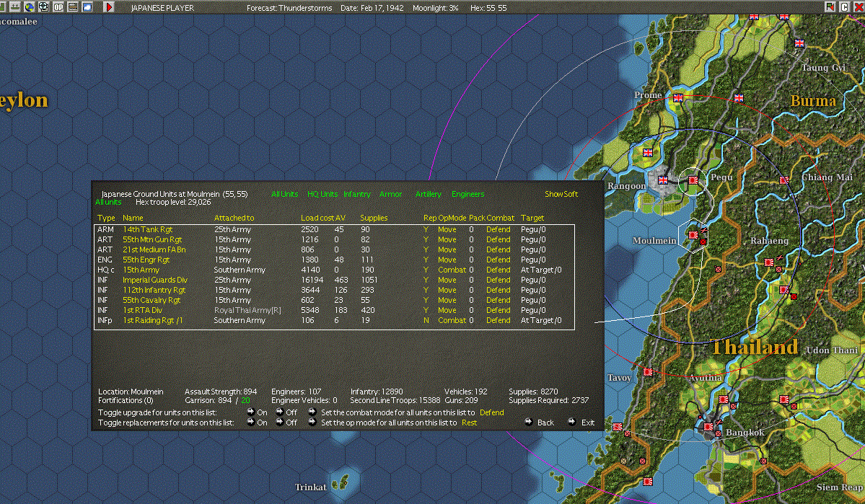
Task: Toggle replacements N for 1st Raiding Rgt
Action: click(426, 320)
